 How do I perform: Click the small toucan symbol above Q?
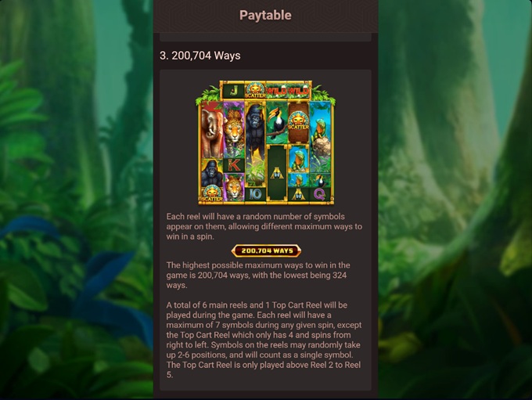pos(320,180)
